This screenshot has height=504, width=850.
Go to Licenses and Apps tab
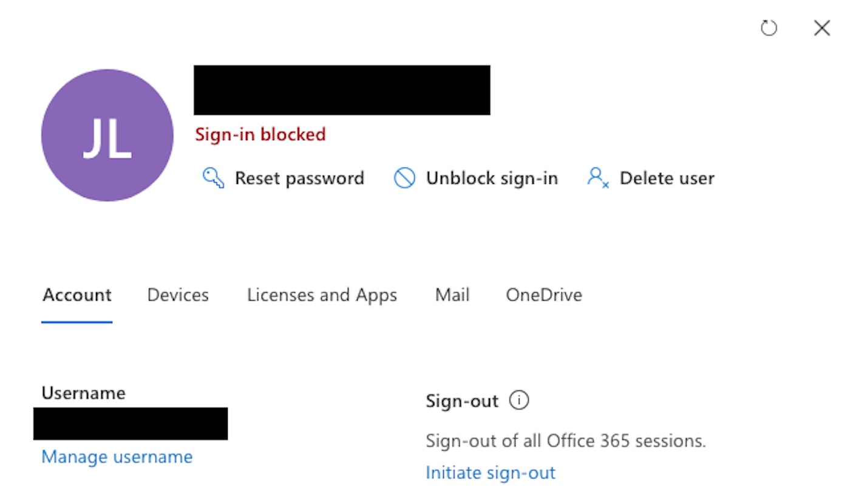pos(322,295)
